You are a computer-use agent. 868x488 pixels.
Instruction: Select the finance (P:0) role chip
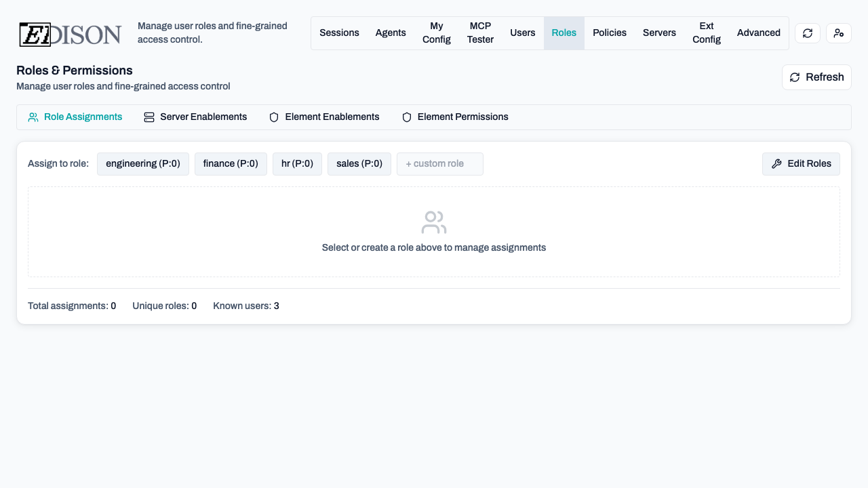[x=231, y=163]
